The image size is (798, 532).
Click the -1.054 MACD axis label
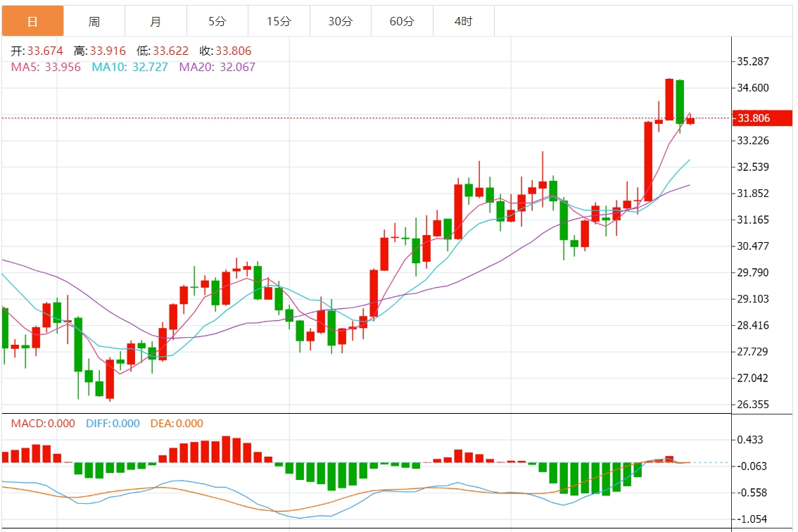click(x=752, y=519)
